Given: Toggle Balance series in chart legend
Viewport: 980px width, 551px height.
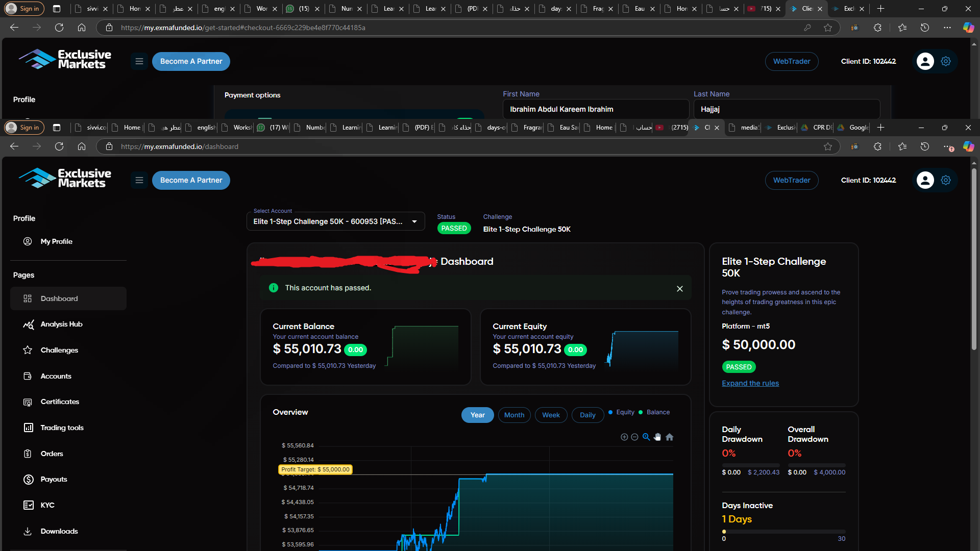Looking at the screenshot, I should pyautogui.click(x=654, y=412).
